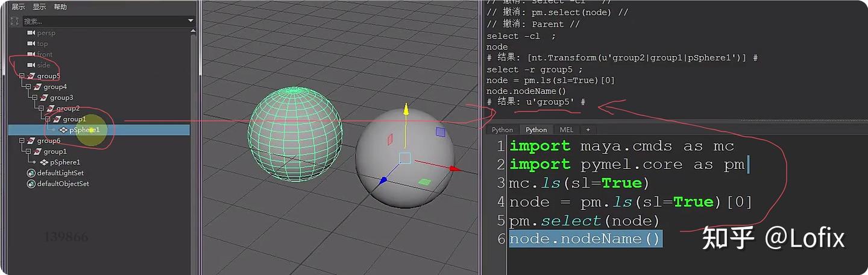
Task: Click line 1 'import maya.cmds as mc'
Action: (x=621, y=147)
